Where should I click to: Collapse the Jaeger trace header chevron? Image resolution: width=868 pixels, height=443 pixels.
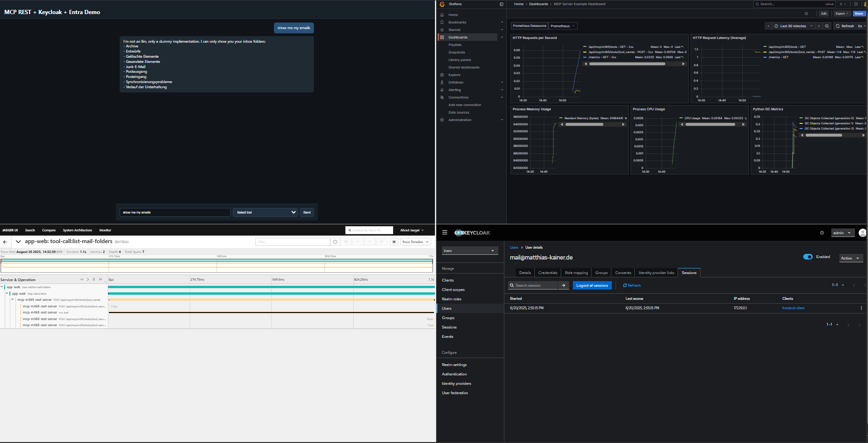click(18, 242)
